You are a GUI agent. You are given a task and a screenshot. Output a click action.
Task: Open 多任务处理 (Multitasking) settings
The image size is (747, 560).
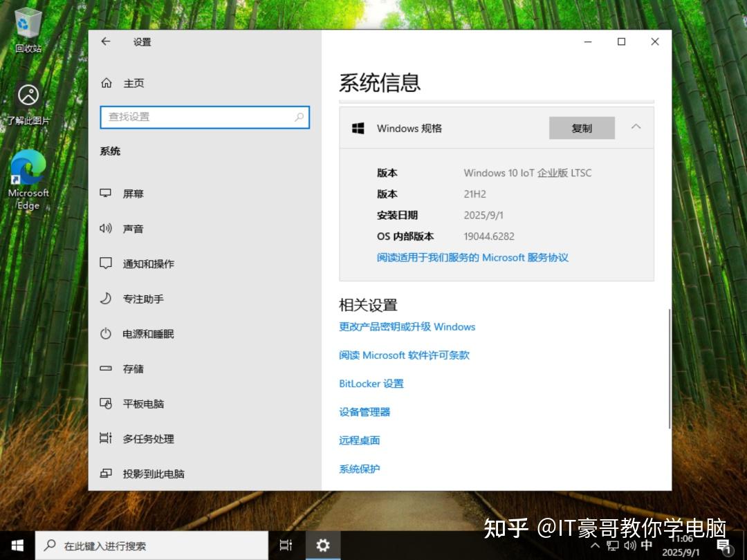149,438
